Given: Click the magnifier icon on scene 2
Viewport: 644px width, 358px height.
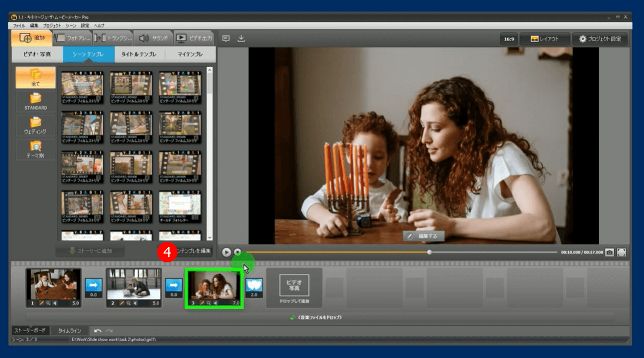Looking at the screenshot, I should (129, 303).
